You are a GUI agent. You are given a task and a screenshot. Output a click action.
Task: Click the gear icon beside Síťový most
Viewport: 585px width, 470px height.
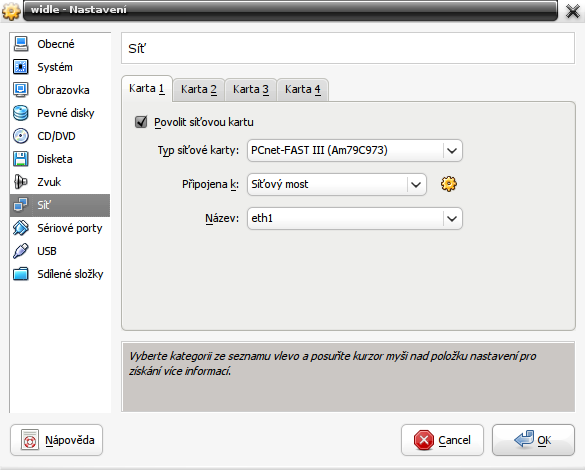point(449,184)
